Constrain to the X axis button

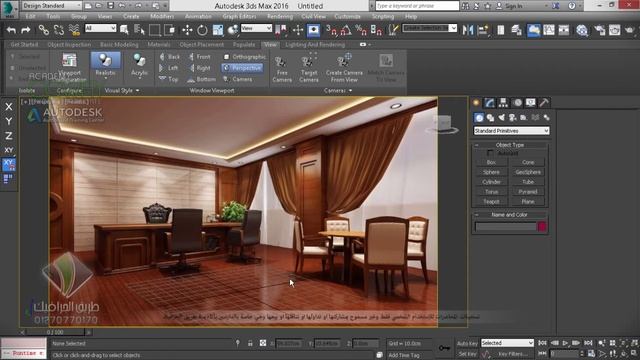(9, 107)
